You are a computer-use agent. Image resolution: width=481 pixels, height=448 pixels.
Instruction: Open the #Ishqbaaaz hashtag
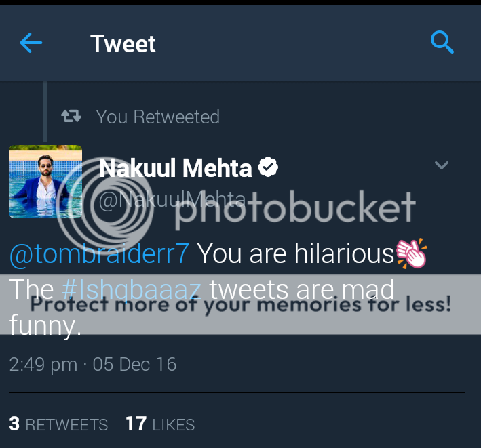coord(131,290)
